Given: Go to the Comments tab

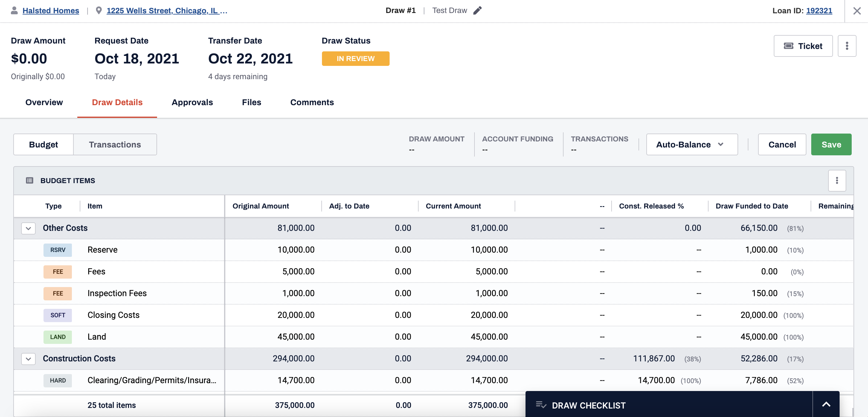Looking at the screenshot, I should tap(312, 102).
